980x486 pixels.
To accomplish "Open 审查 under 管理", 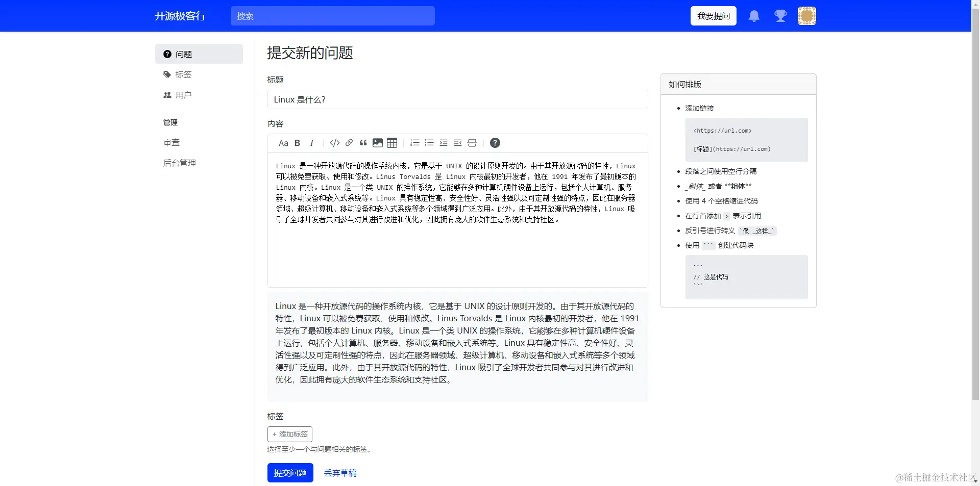I will (171, 143).
